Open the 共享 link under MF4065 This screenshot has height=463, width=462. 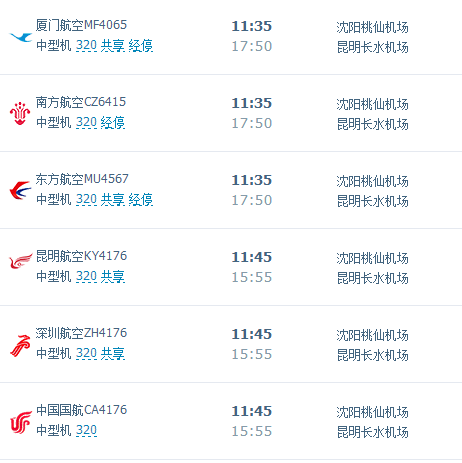(112, 46)
